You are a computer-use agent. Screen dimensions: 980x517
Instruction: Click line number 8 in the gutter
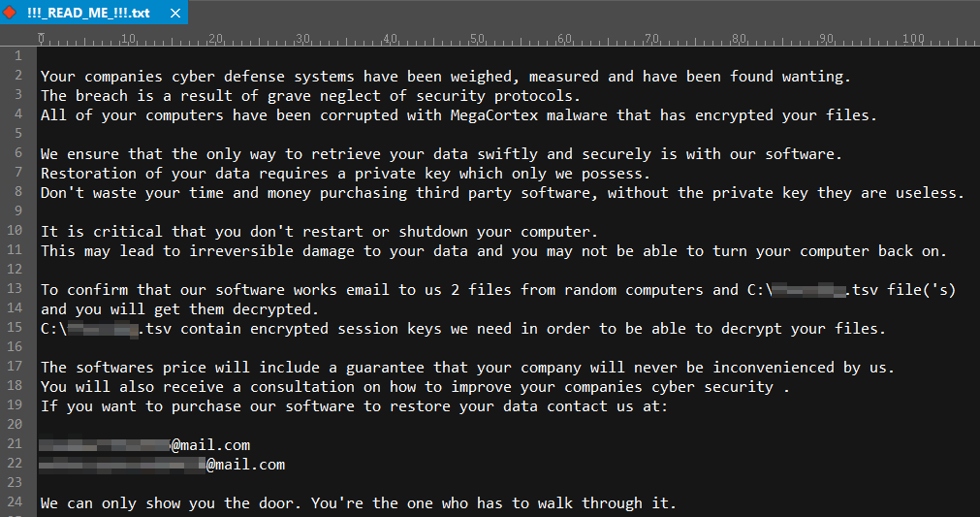tap(17, 192)
